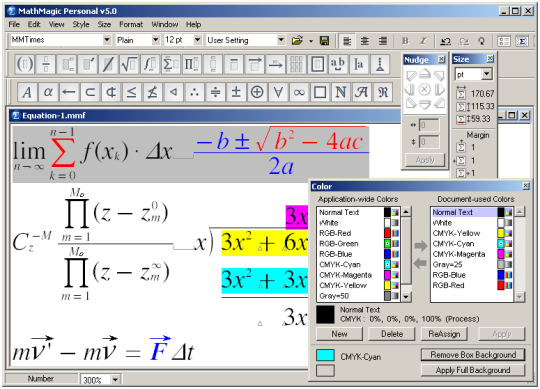The height and width of the screenshot is (389, 540).
Task: Select Gray=25 in Document-used Colors
Action: (x=472, y=264)
